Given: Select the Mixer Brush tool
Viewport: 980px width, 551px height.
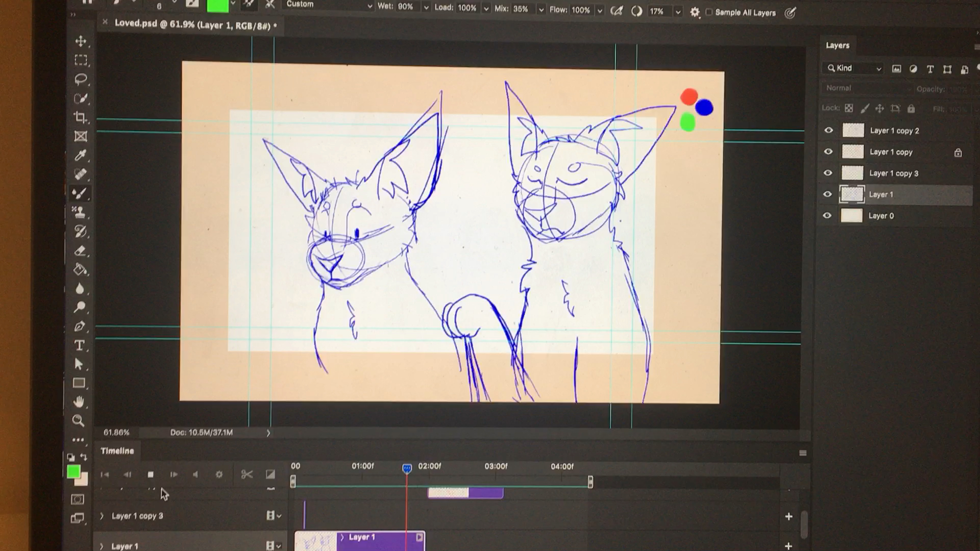Looking at the screenshot, I should pyautogui.click(x=80, y=193).
